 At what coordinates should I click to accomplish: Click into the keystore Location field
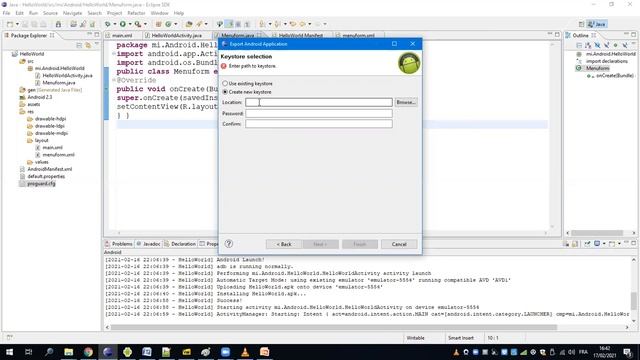click(319, 102)
